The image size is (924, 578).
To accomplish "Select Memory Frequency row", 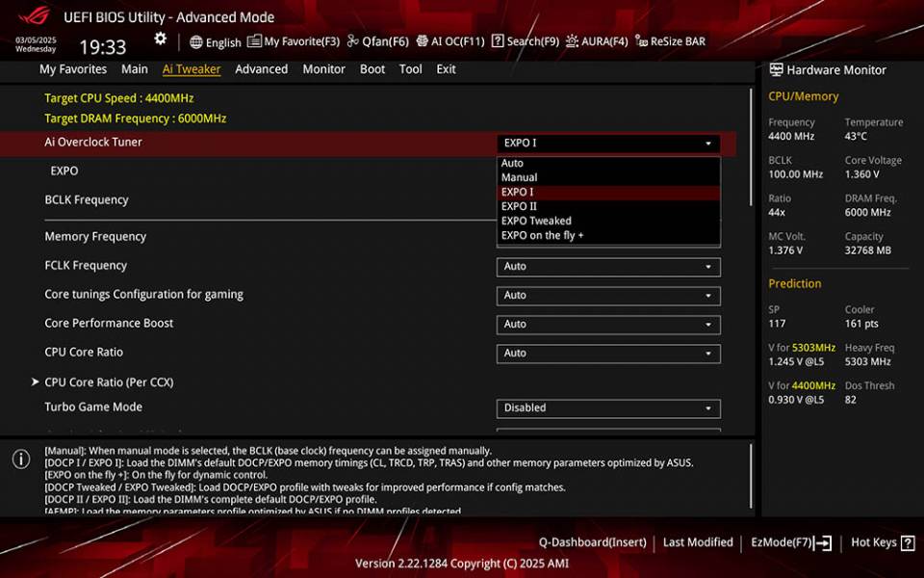I will point(95,237).
